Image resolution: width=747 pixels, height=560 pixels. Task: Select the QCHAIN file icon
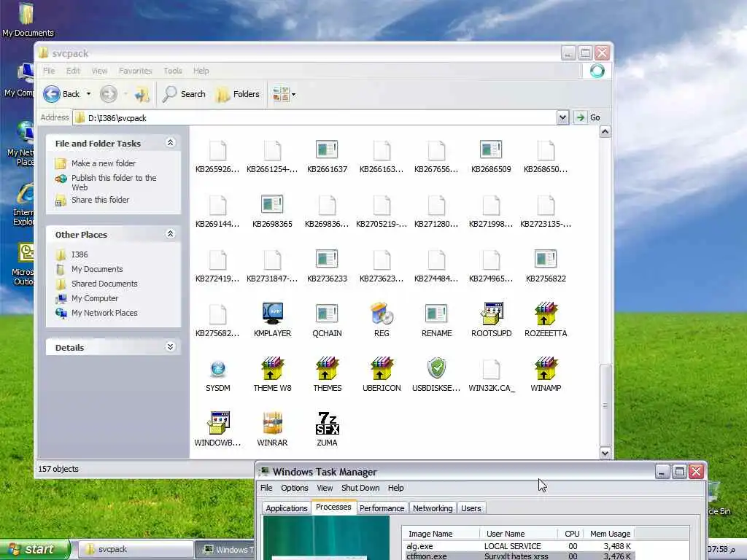pos(327,314)
